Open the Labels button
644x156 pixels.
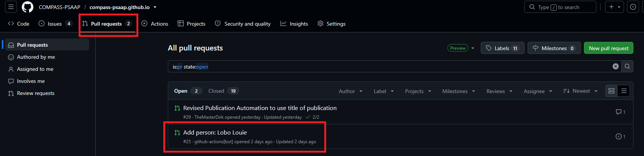tap(503, 48)
